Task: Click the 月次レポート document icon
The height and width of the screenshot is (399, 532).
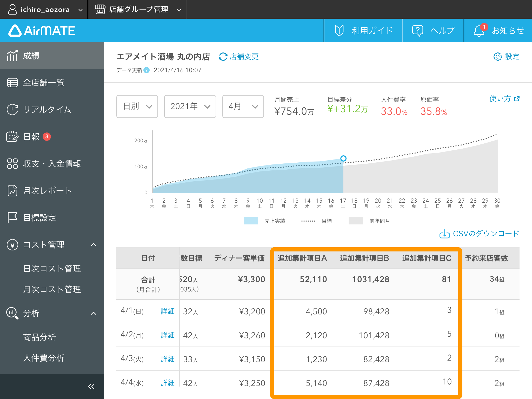Action: [12, 190]
